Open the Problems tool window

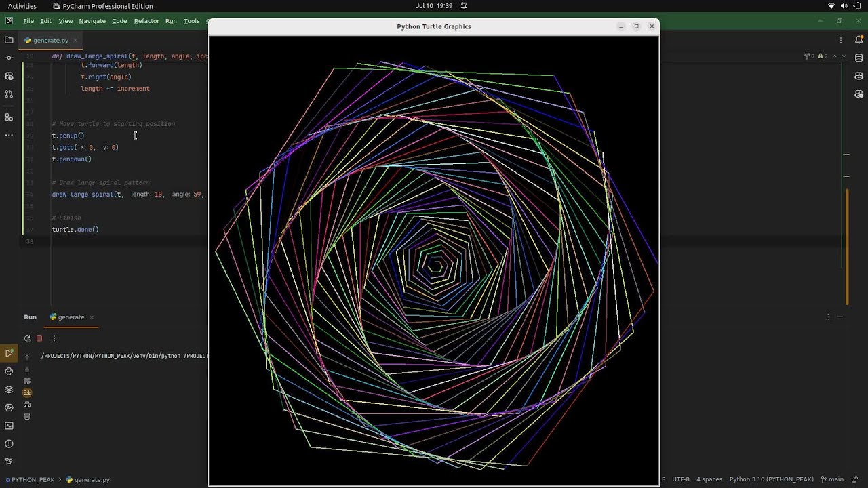coord(9,444)
